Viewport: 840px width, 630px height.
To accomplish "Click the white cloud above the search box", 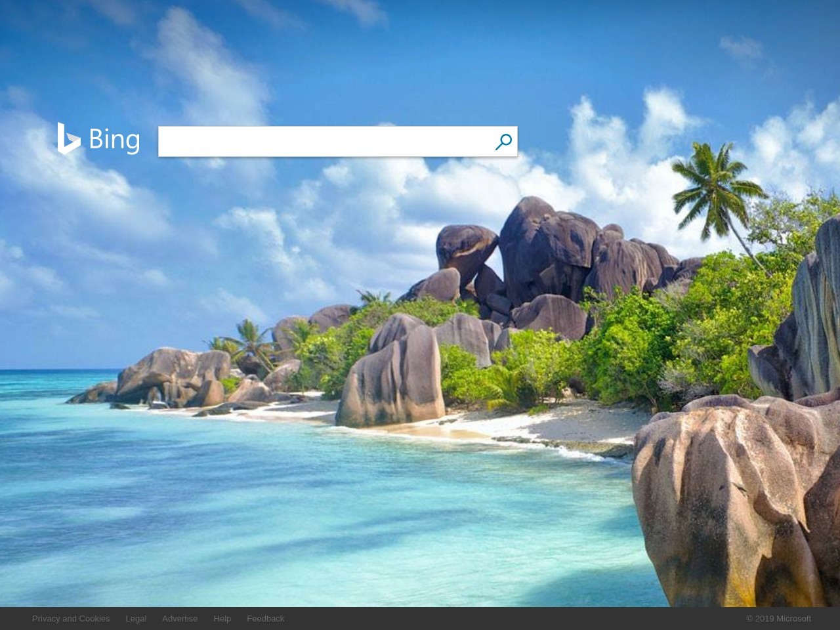I will point(210,66).
